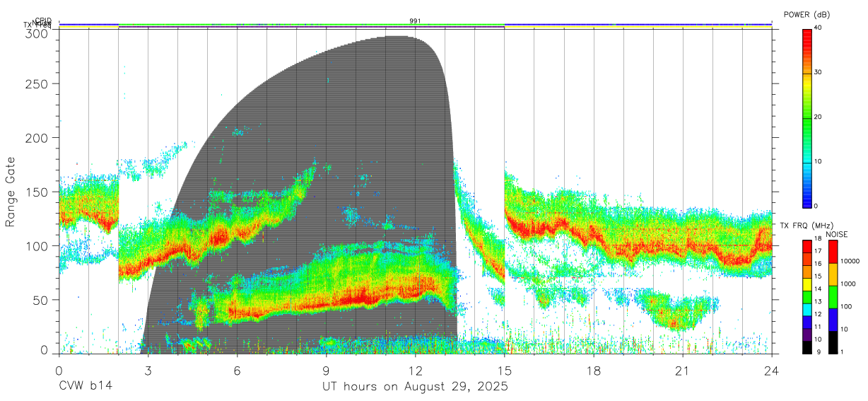Click the '200' range gate tick label
The width and height of the screenshot is (868, 401).
[37, 137]
